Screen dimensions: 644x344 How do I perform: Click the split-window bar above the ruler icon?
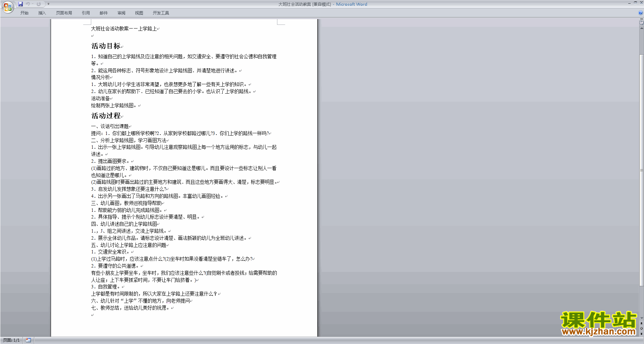click(641, 19)
